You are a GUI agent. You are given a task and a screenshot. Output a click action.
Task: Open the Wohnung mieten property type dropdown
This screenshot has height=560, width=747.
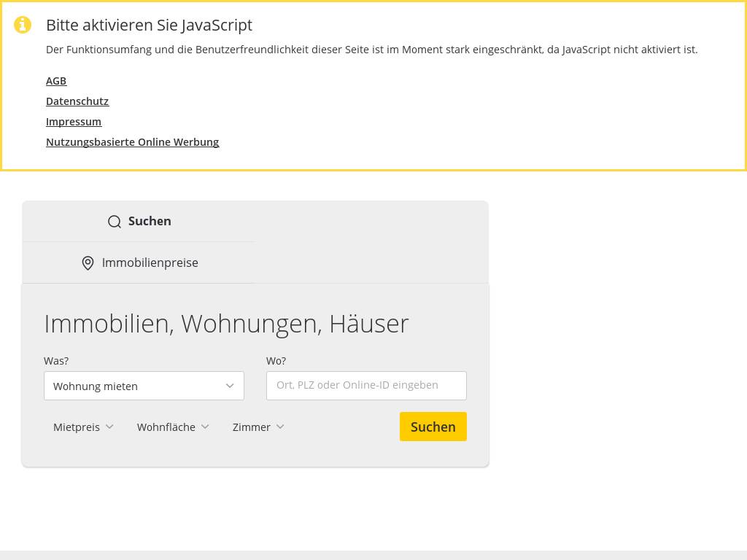point(144,386)
